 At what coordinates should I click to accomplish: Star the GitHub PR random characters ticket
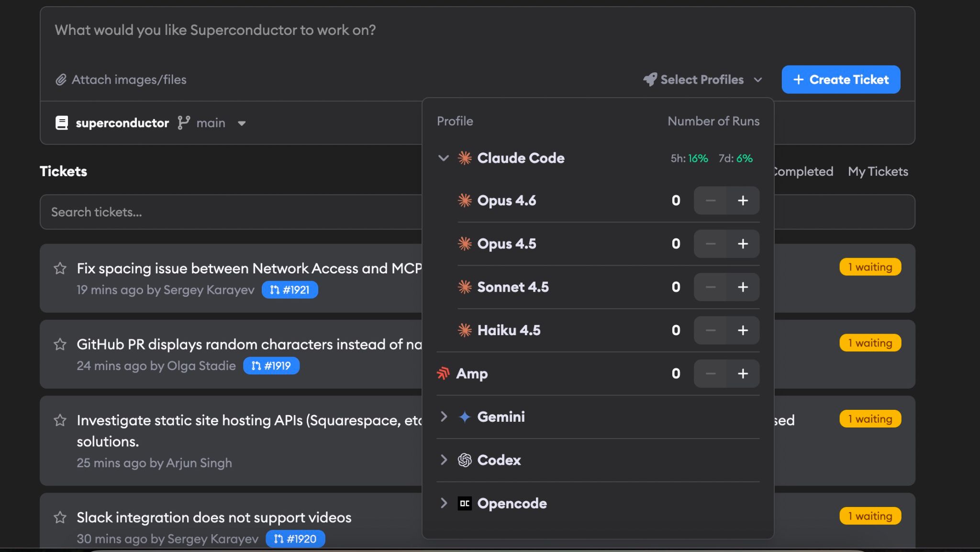point(59,344)
